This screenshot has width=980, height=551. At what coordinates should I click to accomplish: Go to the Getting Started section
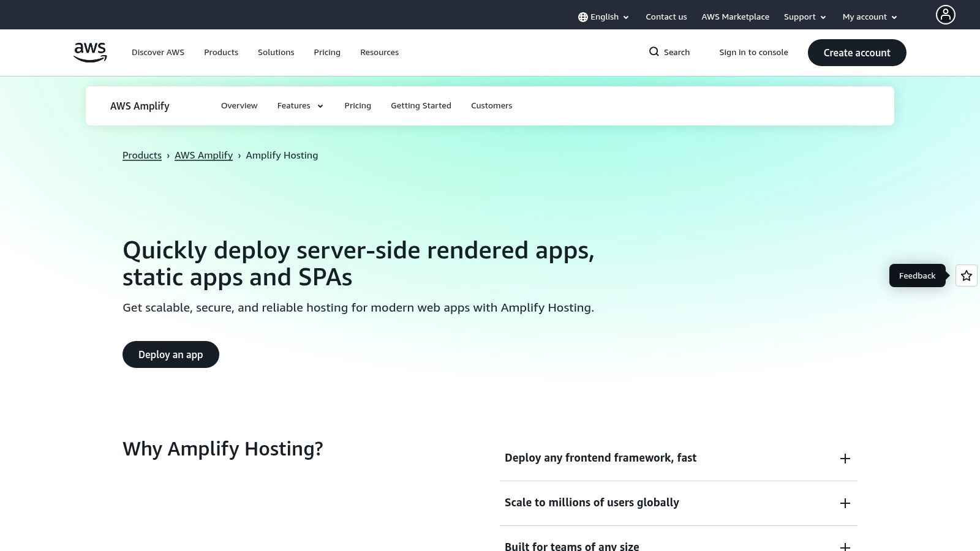[421, 105]
